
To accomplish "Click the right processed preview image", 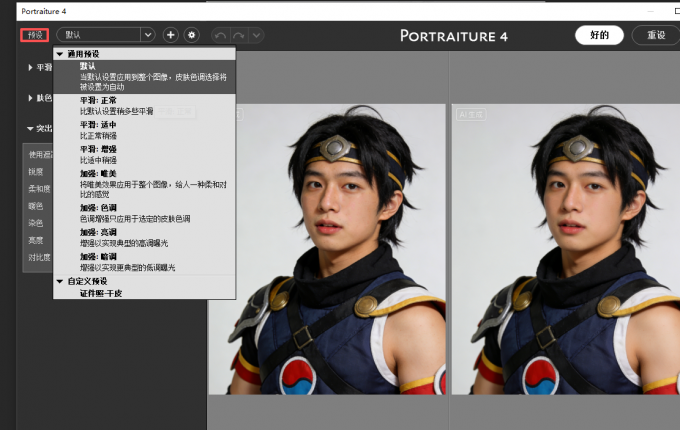I will pos(566,249).
